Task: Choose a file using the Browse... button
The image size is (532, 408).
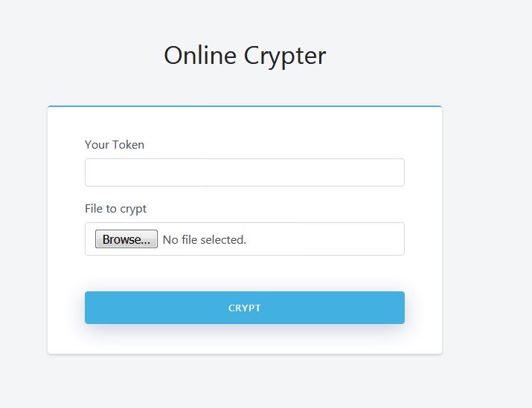Action: (126, 239)
